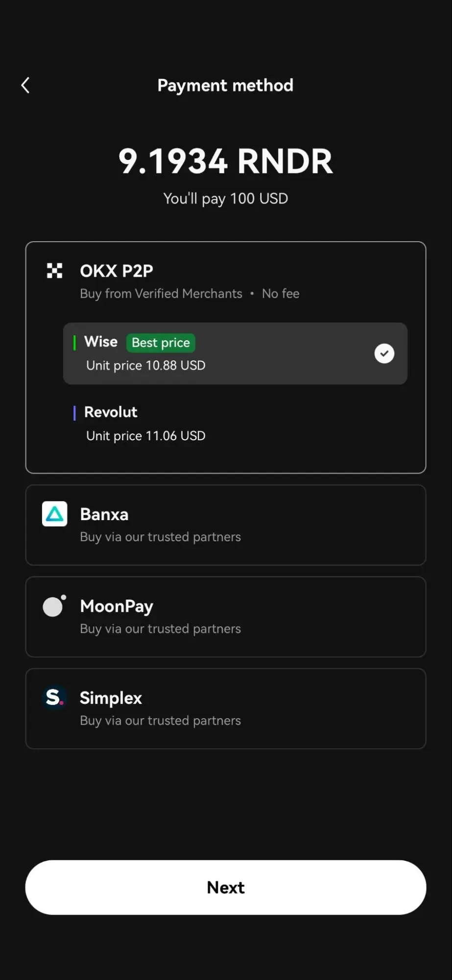
Task: Click the Payment method title
Action: pos(225,85)
